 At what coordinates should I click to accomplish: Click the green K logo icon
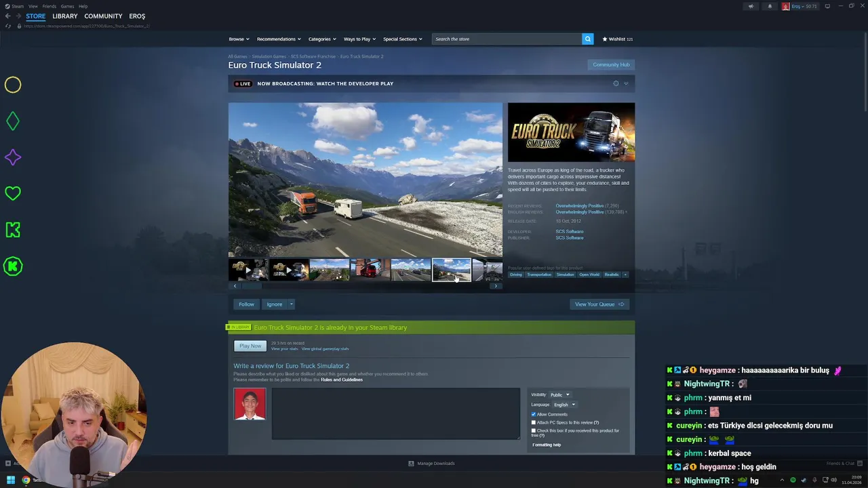click(x=13, y=230)
